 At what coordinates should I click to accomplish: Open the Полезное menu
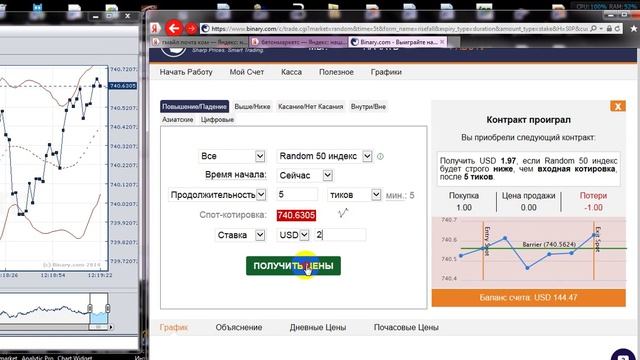tap(336, 72)
